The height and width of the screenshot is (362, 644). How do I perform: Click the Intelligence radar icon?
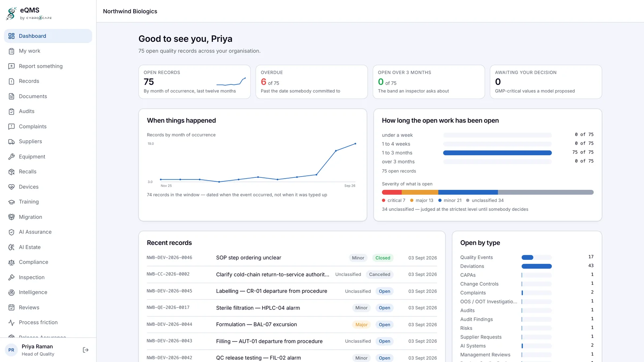(x=11, y=292)
